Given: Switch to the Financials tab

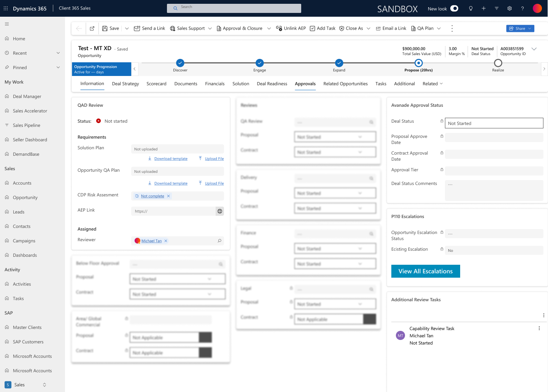Looking at the screenshot, I should pyautogui.click(x=215, y=84).
